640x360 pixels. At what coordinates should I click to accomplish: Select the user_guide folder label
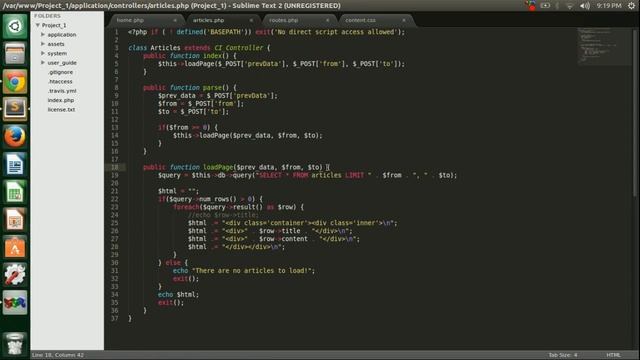point(62,62)
